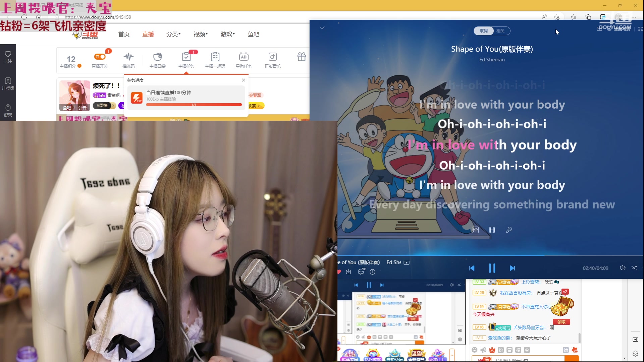The height and width of the screenshot is (362, 644).
Task: Open 鱼吧 from the top navigation
Action: click(253, 34)
